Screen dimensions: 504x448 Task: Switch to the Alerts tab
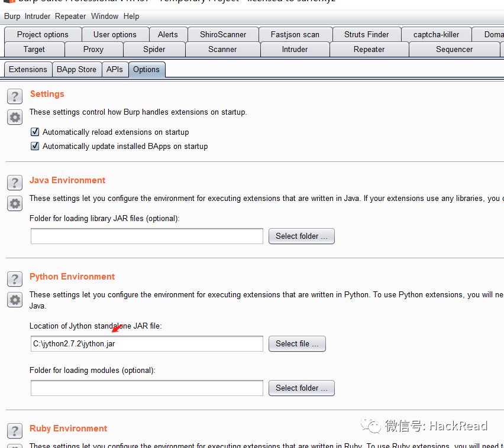coord(168,34)
